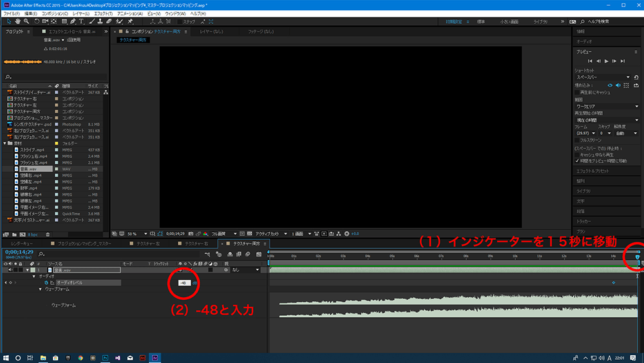Open the エフェクト(T) menu
The image size is (644, 363).
[x=102, y=13]
